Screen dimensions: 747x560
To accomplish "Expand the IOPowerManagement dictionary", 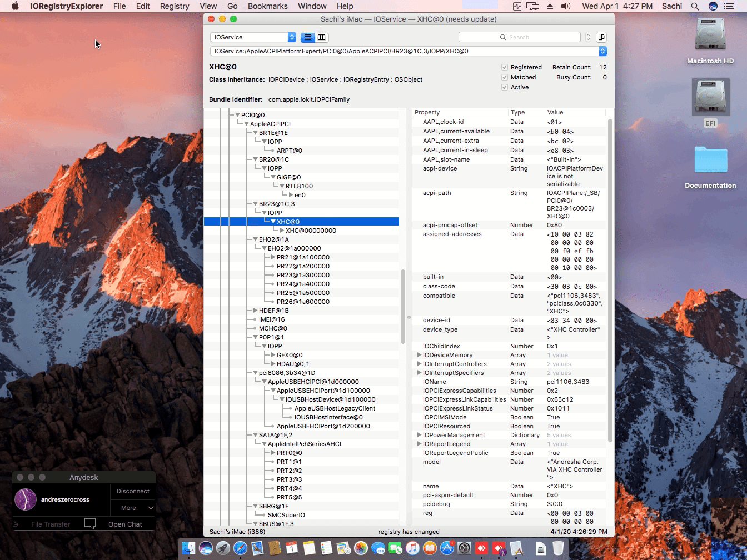I will 419,435.
